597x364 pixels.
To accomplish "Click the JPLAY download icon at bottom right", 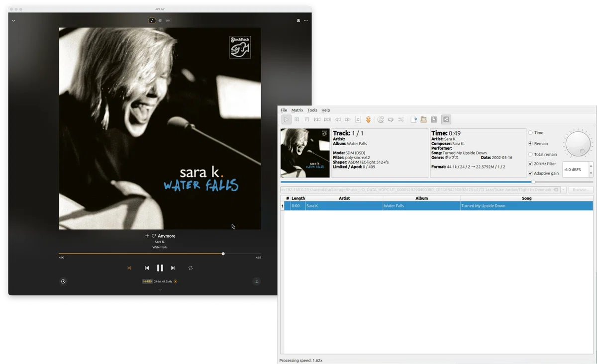I will [257, 281].
